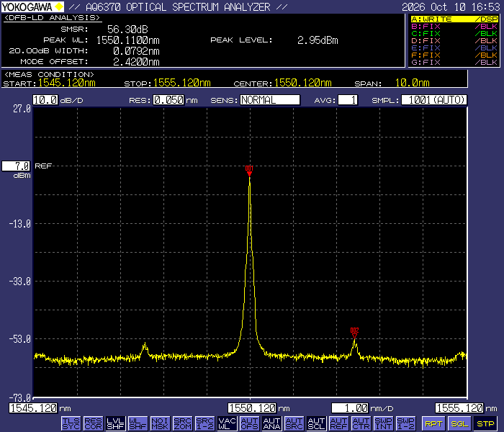Screen dimensions: 504x432
Task: Click side mode marker 002 on the trace
Action: [354, 333]
